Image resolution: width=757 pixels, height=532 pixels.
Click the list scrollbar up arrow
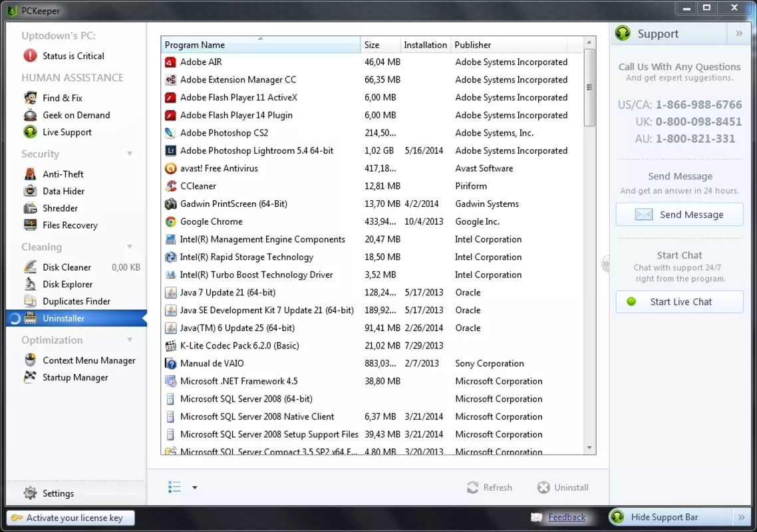coord(589,43)
